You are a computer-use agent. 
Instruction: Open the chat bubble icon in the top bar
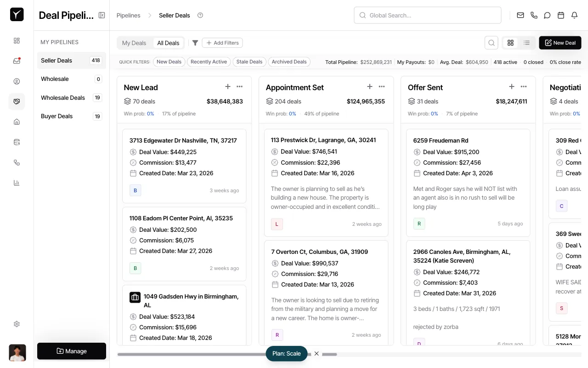pos(547,15)
